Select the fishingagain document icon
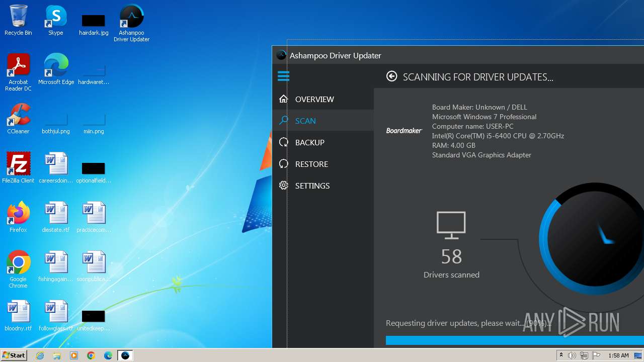644x362 pixels. click(56, 266)
